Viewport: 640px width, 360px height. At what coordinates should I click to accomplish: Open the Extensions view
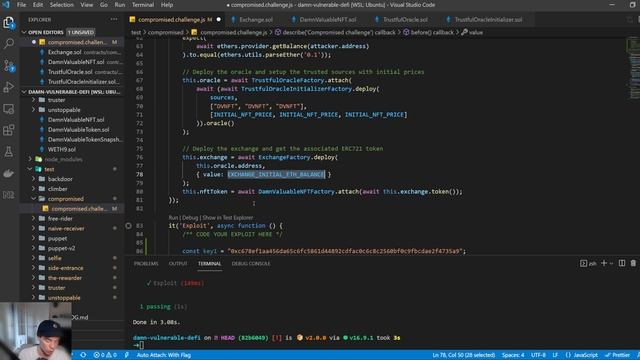9,130
